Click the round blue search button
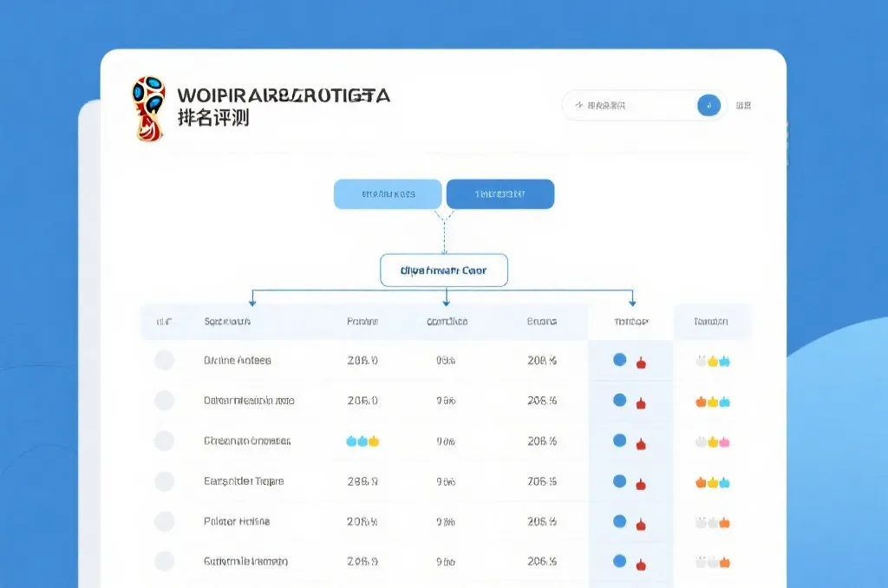Image resolution: width=888 pixels, height=588 pixels. (x=708, y=105)
